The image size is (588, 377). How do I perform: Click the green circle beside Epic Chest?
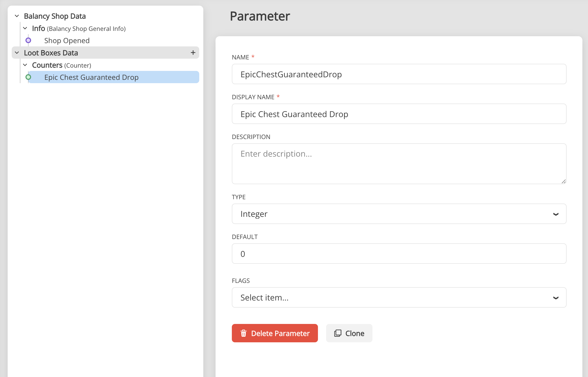(x=28, y=77)
